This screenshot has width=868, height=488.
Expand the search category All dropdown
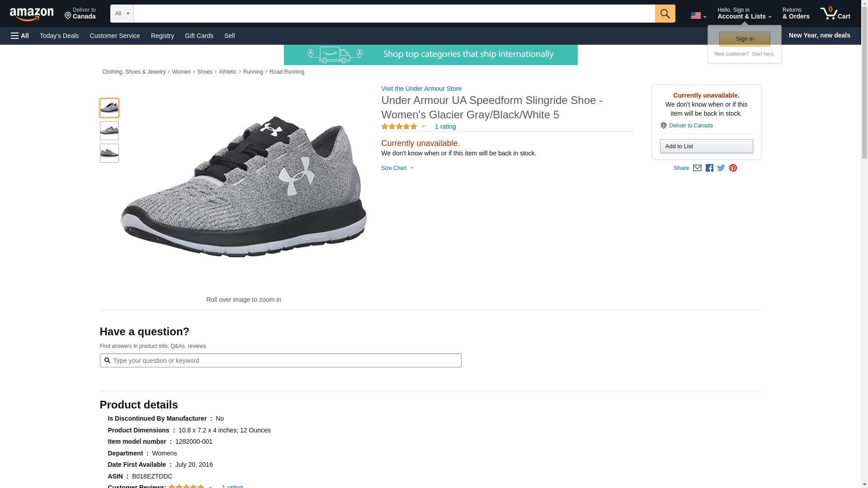[x=122, y=14]
